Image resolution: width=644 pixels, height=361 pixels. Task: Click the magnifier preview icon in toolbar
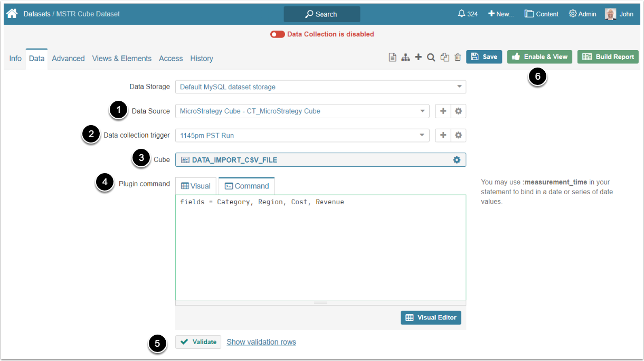coord(431,57)
